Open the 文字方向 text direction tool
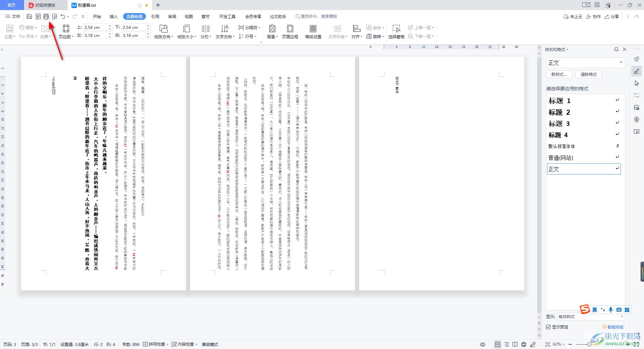644x349 pixels. tap(225, 32)
